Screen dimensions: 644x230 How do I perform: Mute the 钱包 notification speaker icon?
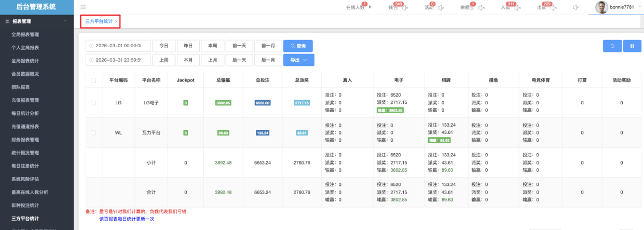(x=405, y=8)
